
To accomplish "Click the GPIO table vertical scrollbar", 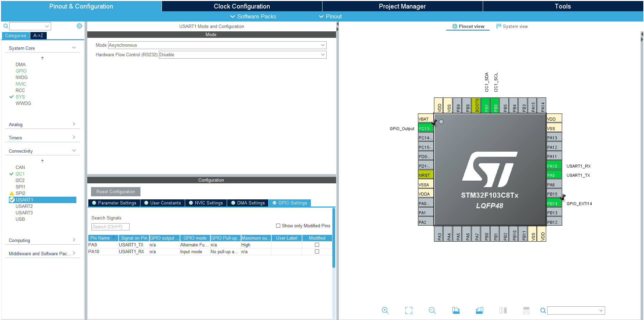I will pos(333,238).
